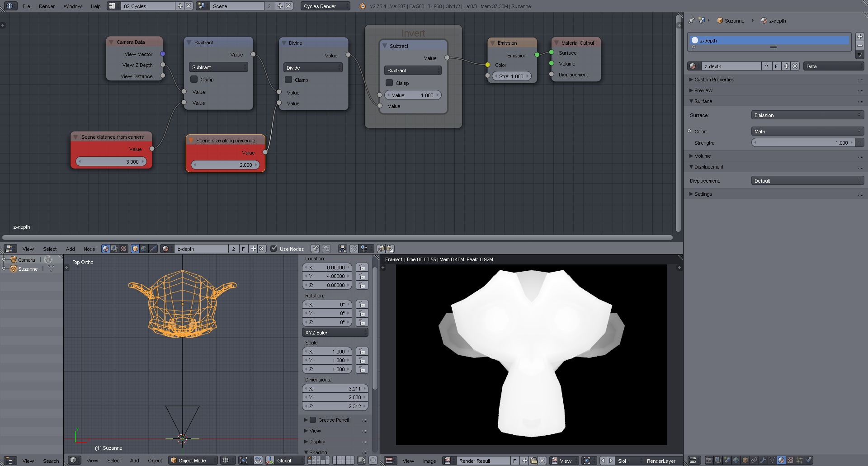868x466 pixels.
Task: Collapse the Surface panel
Action: (x=703, y=101)
